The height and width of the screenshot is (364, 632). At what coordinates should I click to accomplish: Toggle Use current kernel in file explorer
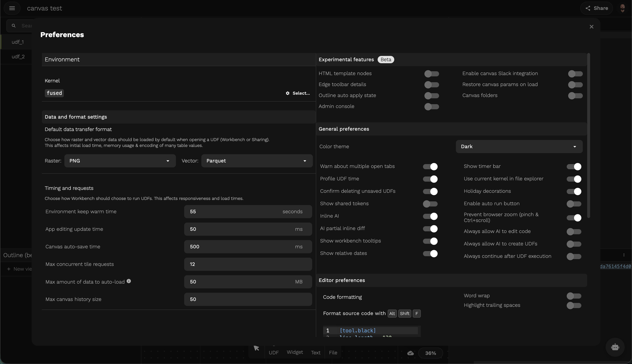574,179
